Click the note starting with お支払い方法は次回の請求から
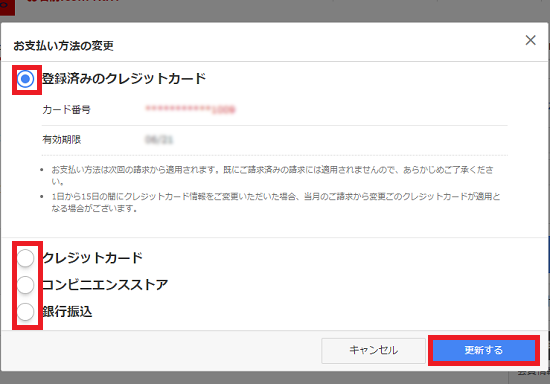 (273, 175)
